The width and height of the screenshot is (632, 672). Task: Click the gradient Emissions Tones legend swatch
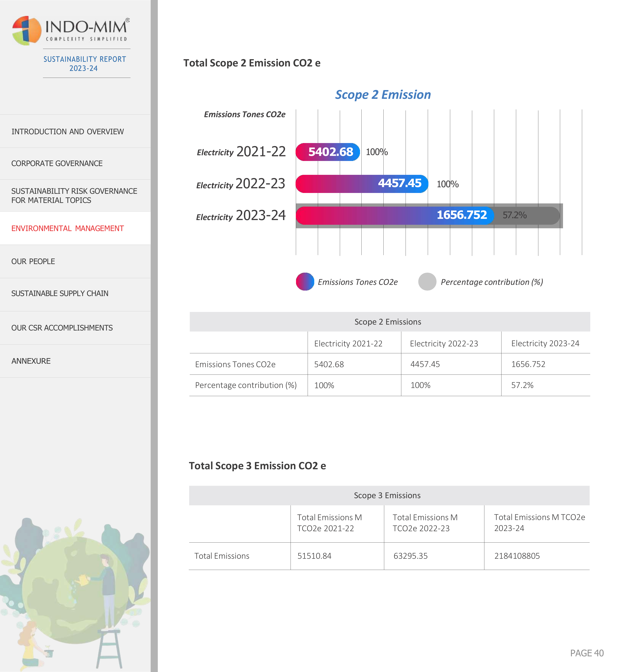point(305,282)
